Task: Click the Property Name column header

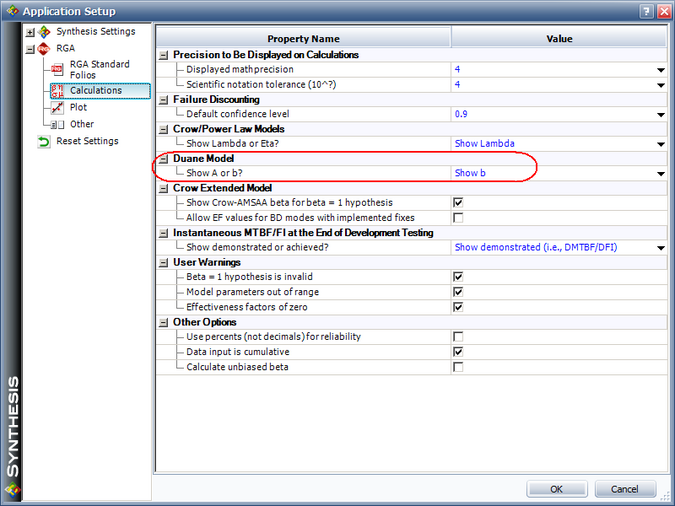Action: coord(303,39)
